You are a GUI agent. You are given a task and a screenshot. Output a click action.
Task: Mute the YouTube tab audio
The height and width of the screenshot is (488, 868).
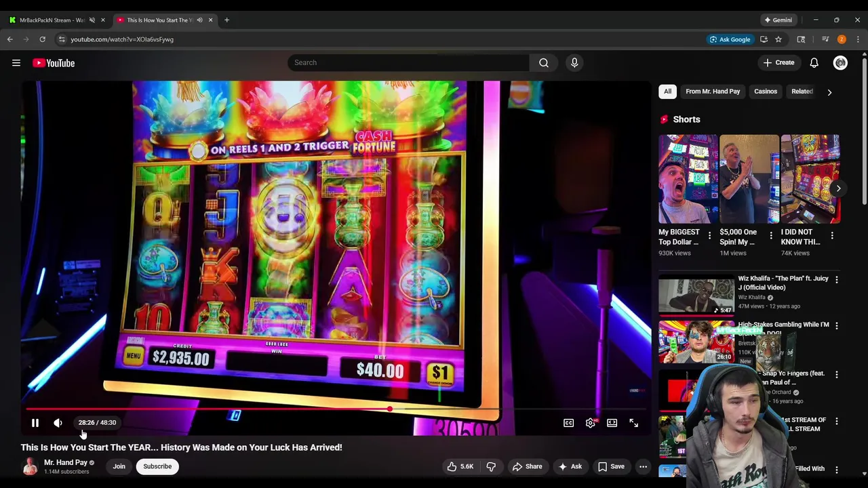click(x=199, y=20)
